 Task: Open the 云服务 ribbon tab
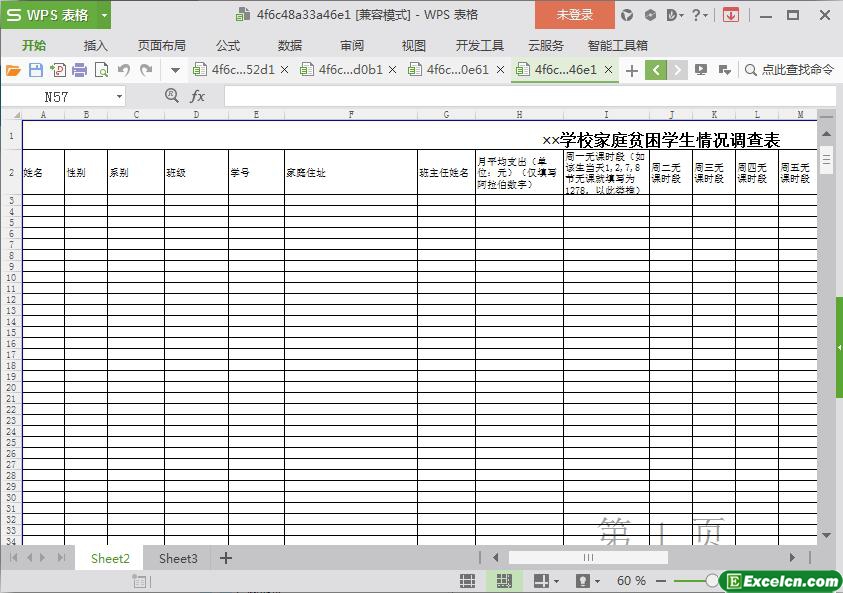tap(546, 46)
